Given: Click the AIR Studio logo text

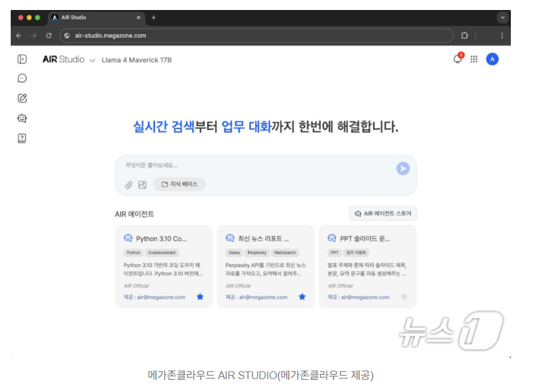Looking at the screenshot, I should pos(64,59).
